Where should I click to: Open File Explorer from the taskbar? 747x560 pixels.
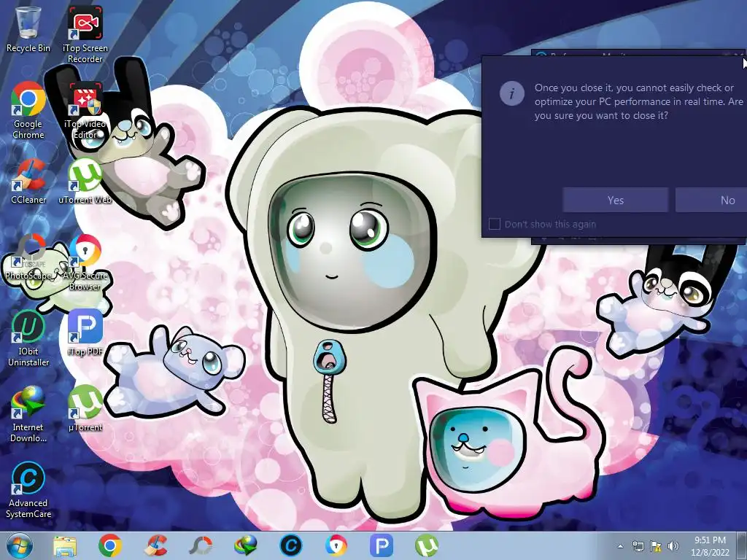click(x=65, y=545)
